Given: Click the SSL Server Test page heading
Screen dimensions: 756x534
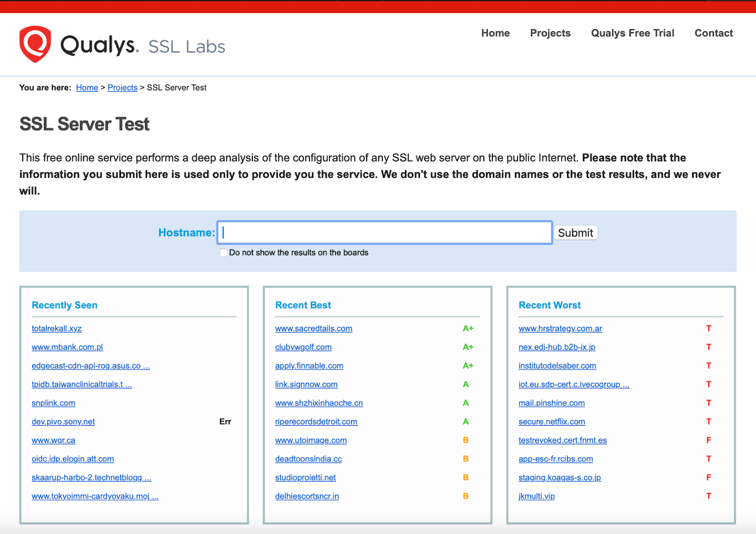Looking at the screenshot, I should point(84,124).
